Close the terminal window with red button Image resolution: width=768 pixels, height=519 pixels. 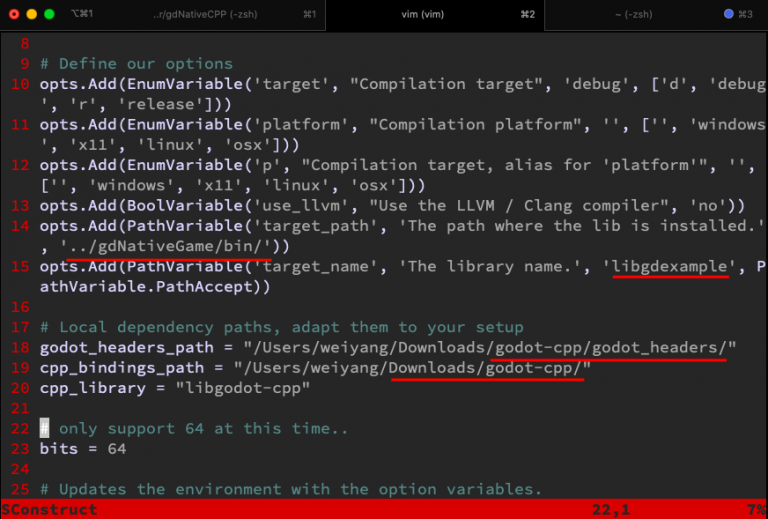tap(14, 14)
